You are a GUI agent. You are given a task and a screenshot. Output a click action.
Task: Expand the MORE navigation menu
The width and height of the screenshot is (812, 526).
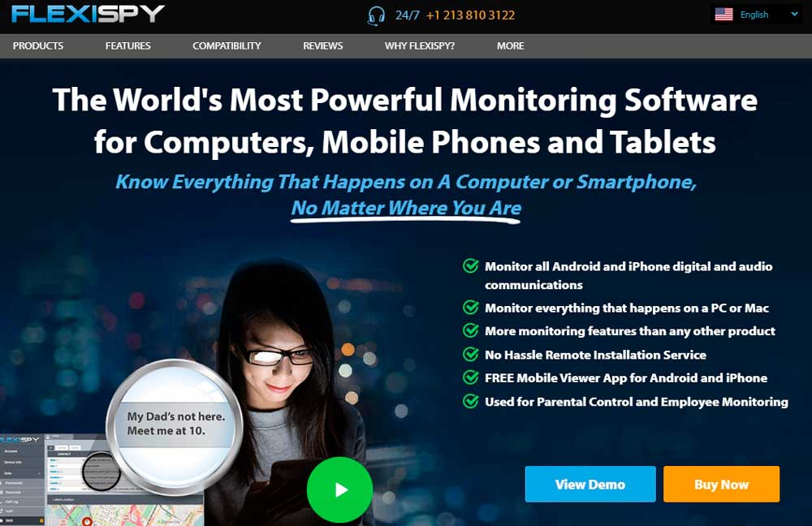tap(510, 46)
